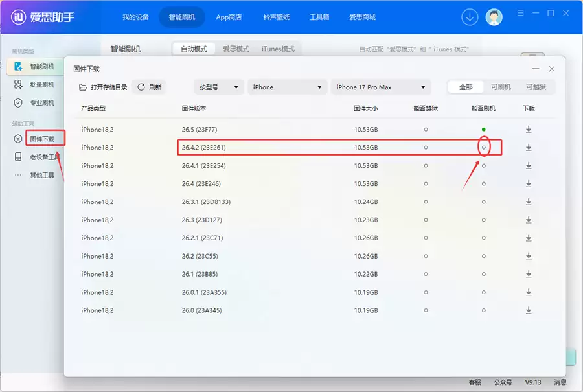Select the 全部 filter tab
The width and height of the screenshot is (583, 392).
tap(466, 87)
